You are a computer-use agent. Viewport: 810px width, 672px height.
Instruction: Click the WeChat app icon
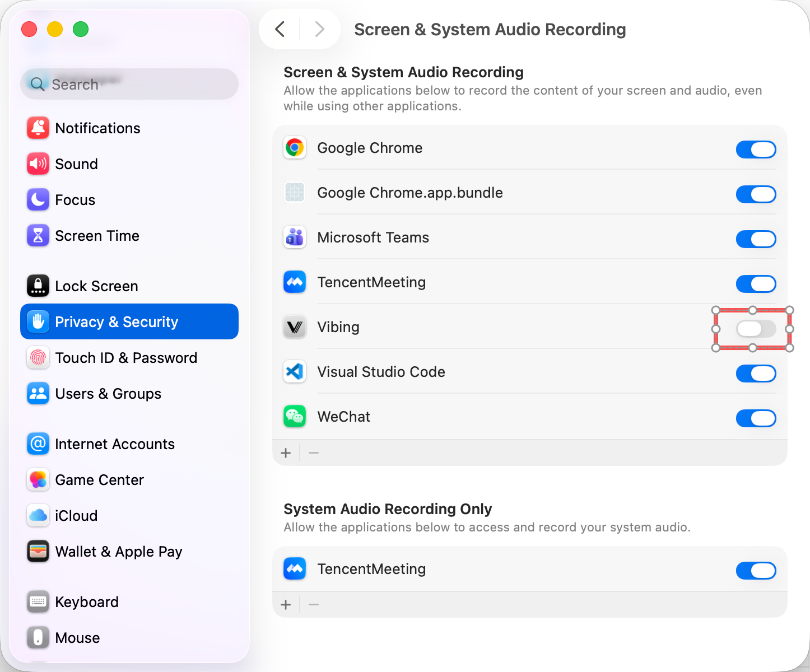pyautogui.click(x=294, y=417)
